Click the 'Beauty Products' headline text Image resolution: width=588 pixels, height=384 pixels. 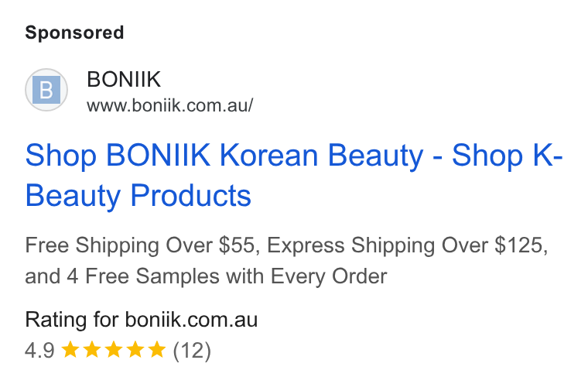[138, 196]
